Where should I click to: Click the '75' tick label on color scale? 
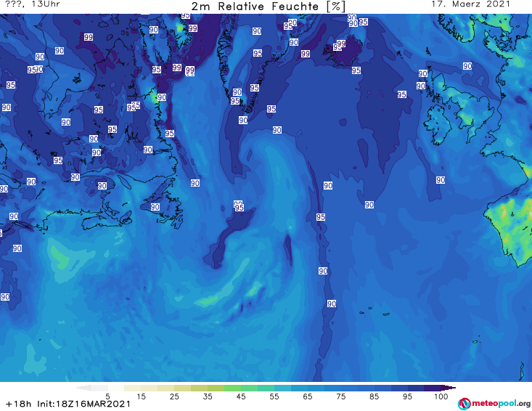click(x=341, y=396)
